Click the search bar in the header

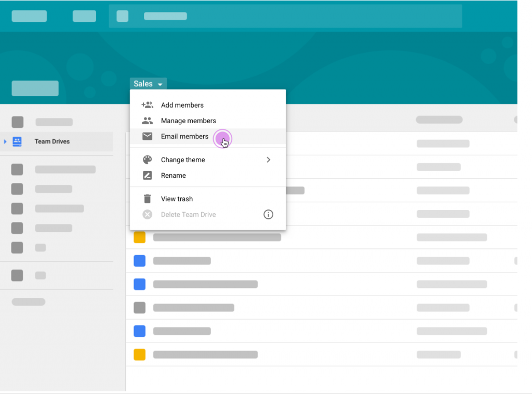[285, 16]
